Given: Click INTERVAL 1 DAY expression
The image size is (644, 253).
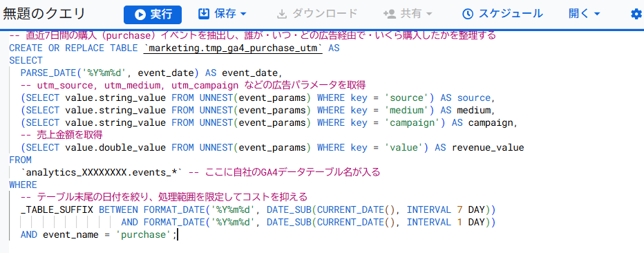Looking at the screenshot, I should point(446,222).
